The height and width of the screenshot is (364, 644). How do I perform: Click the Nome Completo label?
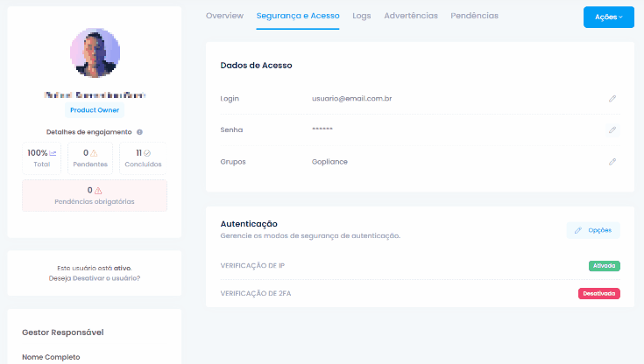coord(51,357)
